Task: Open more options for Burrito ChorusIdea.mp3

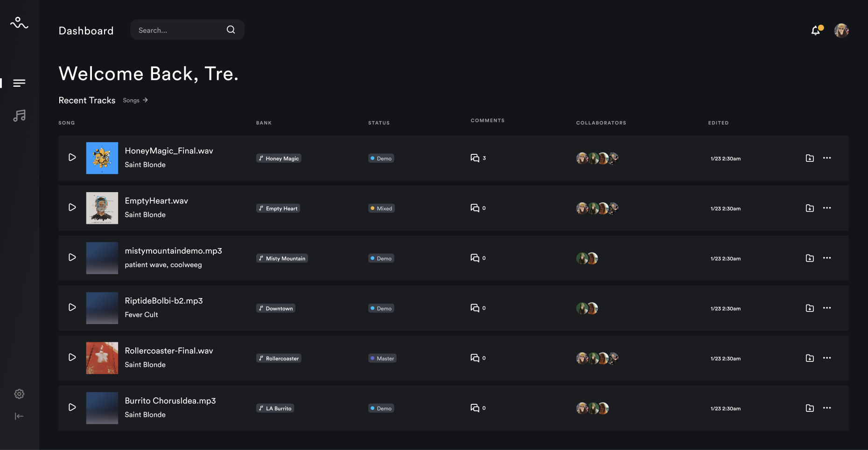Action: coord(827,408)
